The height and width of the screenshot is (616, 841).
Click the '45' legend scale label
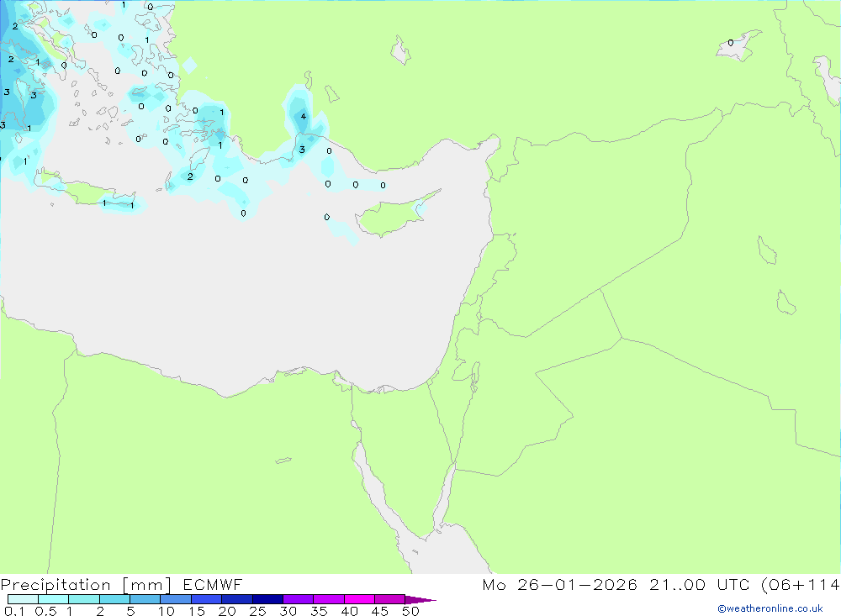point(380,611)
